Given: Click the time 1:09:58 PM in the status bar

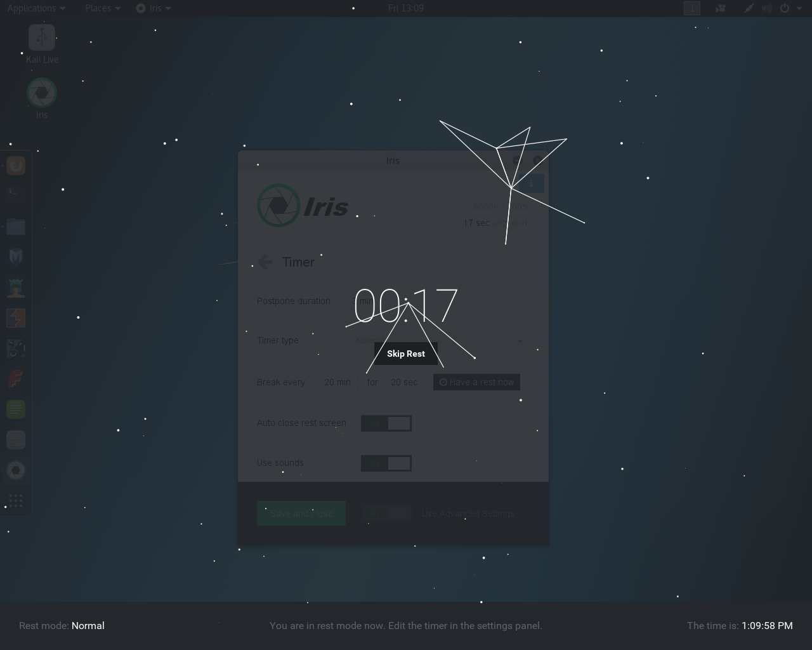Looking at the screenshot, I should pos(767,626).
